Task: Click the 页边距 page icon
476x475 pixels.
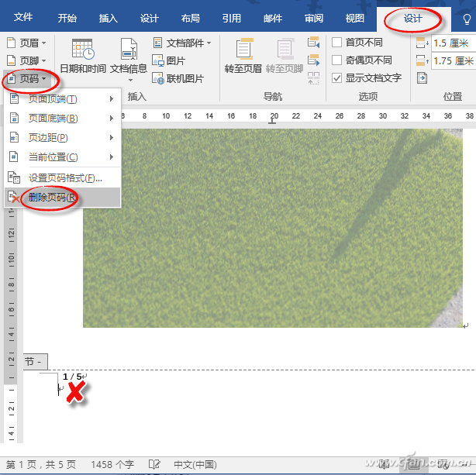Action: click(x=14, y=137)
